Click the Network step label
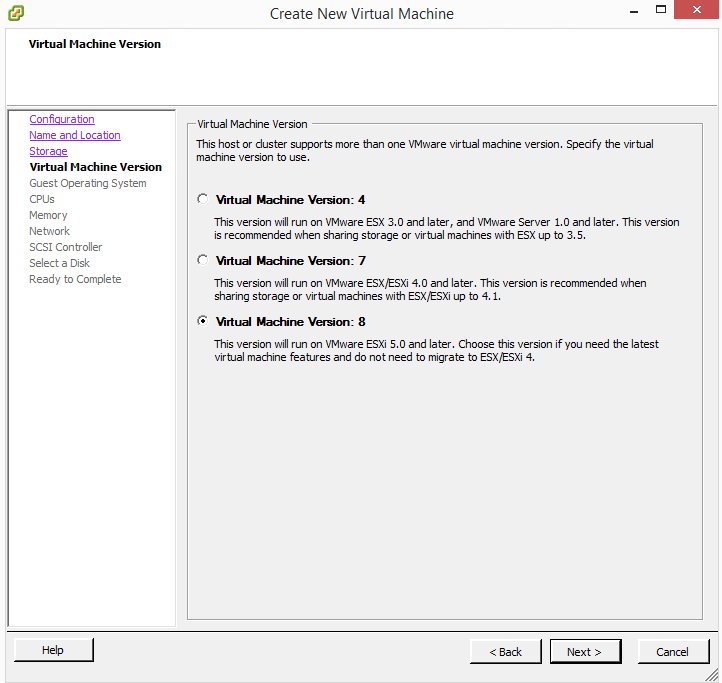Viewport: 722px width, 683px height. (x=49, y=231)
